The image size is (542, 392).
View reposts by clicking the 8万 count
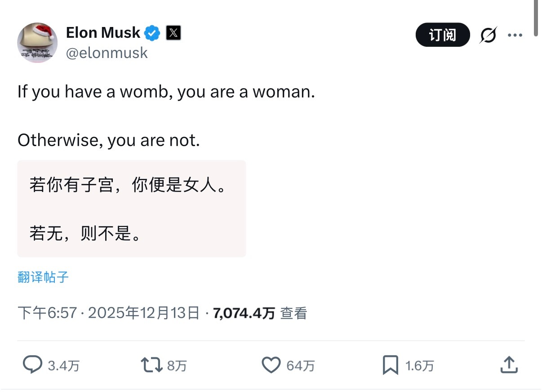click(x=178, y=365)
